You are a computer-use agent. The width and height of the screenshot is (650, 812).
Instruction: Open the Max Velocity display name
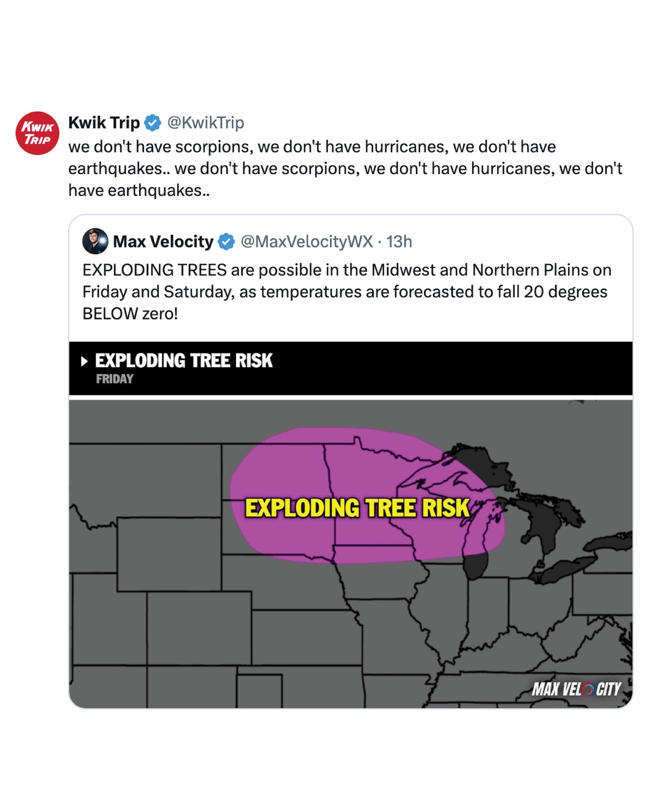(x=163, y=242)
